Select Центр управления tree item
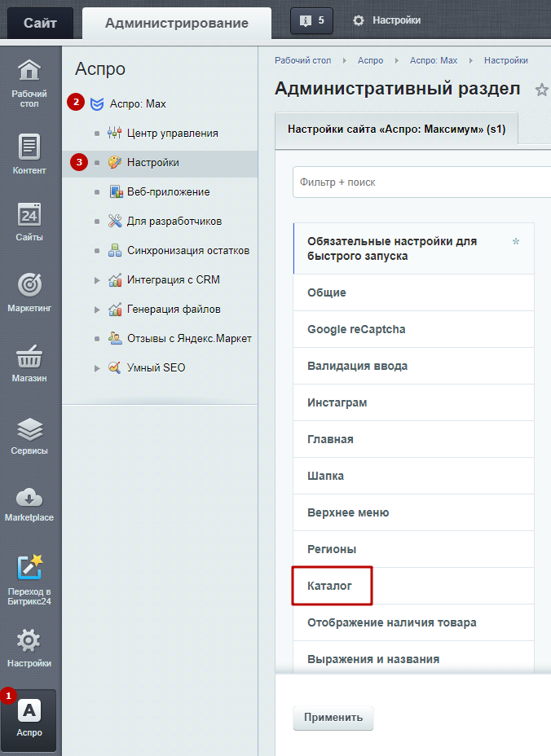The image size is (551, 756). (173, 133)
